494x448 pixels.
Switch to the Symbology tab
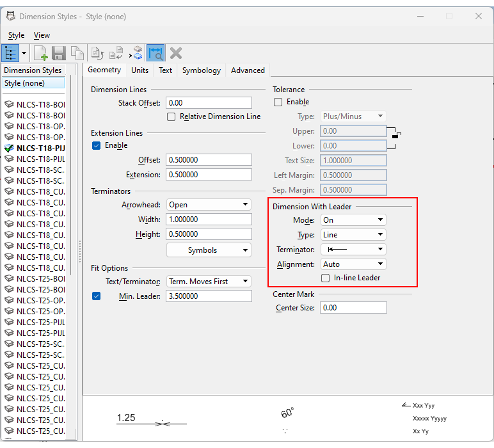(x=202, y=70)
